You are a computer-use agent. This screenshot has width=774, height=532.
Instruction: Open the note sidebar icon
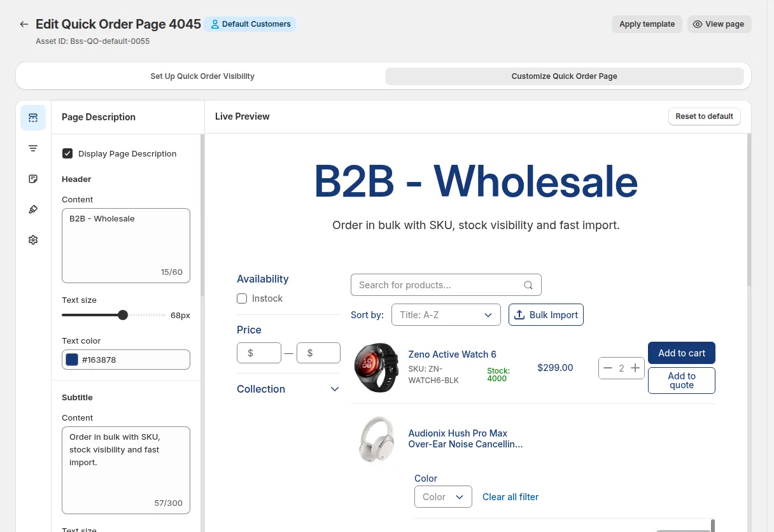pyautogui.click(x=33, y=179)
